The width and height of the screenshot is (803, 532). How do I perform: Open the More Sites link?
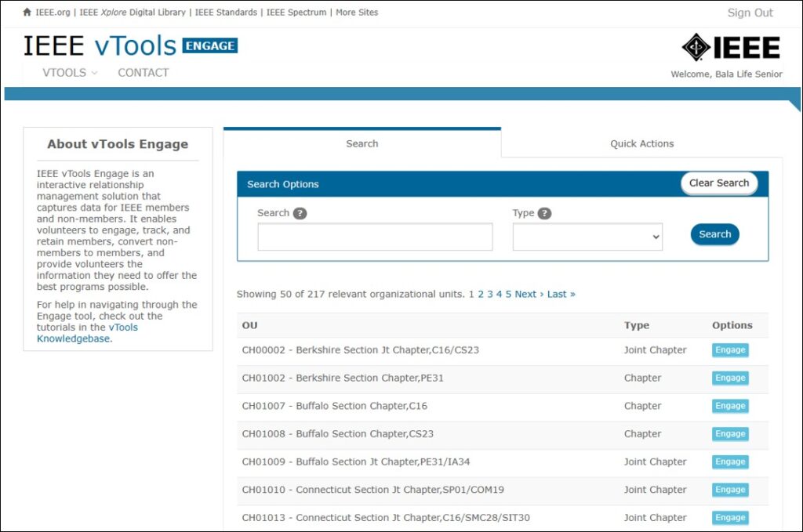click(x=357, y=13)
